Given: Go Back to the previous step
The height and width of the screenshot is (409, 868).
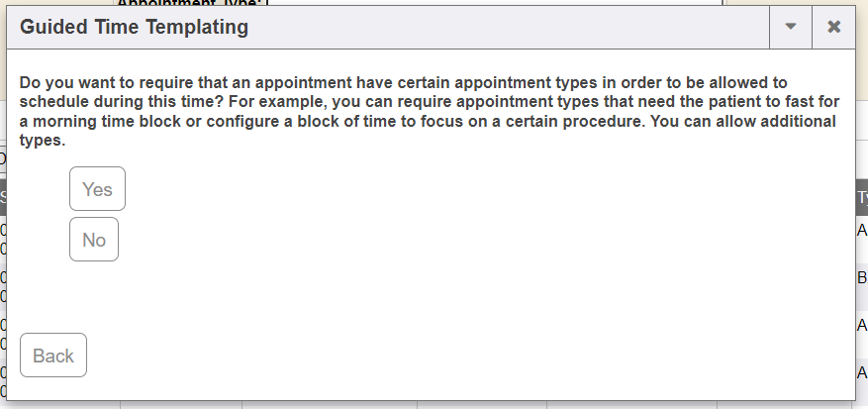Looking at the screenshot, I should click(x=53, y=356).
